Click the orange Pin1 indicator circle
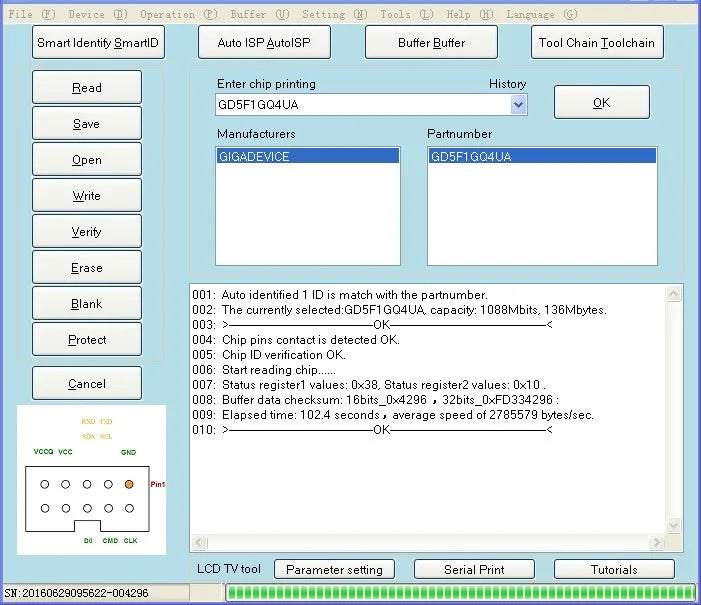This screenshot has width=701, height=605. click(129, 484)
